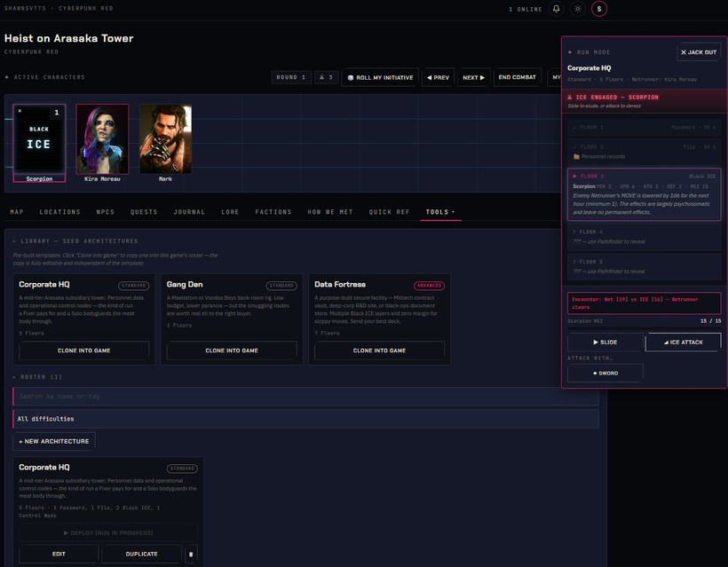Go to previous turn with Prev
Viewport: 728px width, 567px height.
(438, 77)
